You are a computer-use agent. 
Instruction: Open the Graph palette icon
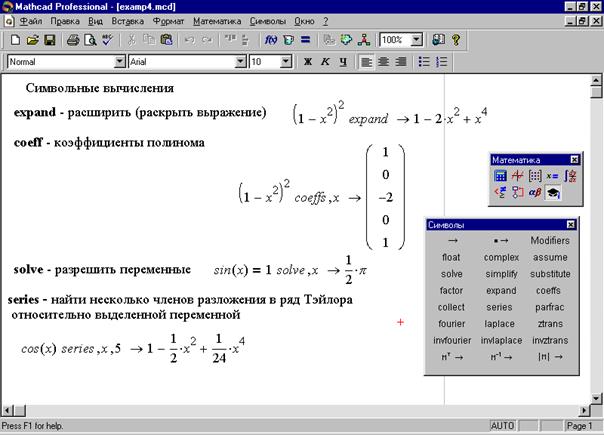[x=517, y=176]
